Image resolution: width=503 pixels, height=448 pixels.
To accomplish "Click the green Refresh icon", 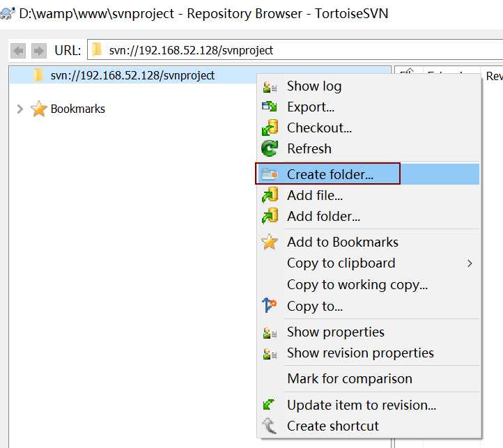I will coord(270,148).
